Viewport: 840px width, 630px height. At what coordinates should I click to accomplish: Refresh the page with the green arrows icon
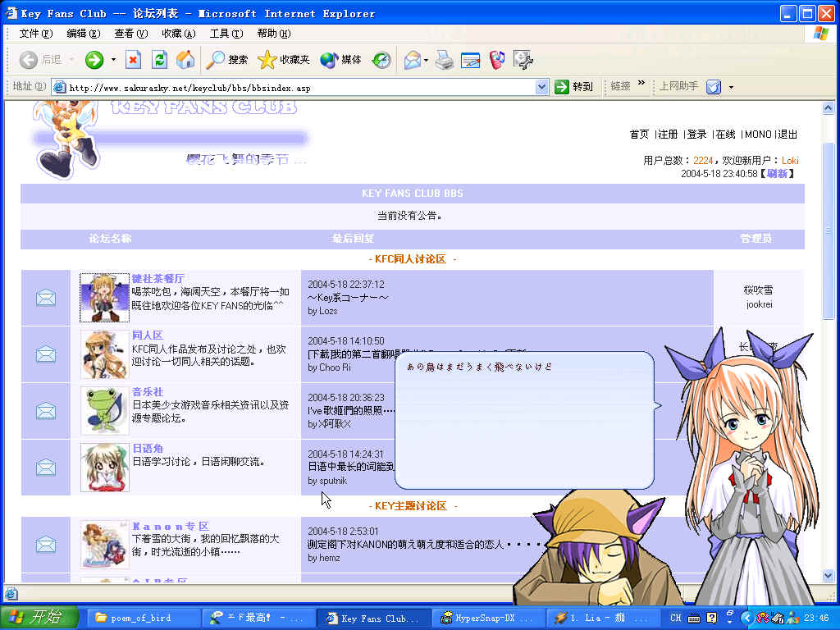[x=160, y=59]
